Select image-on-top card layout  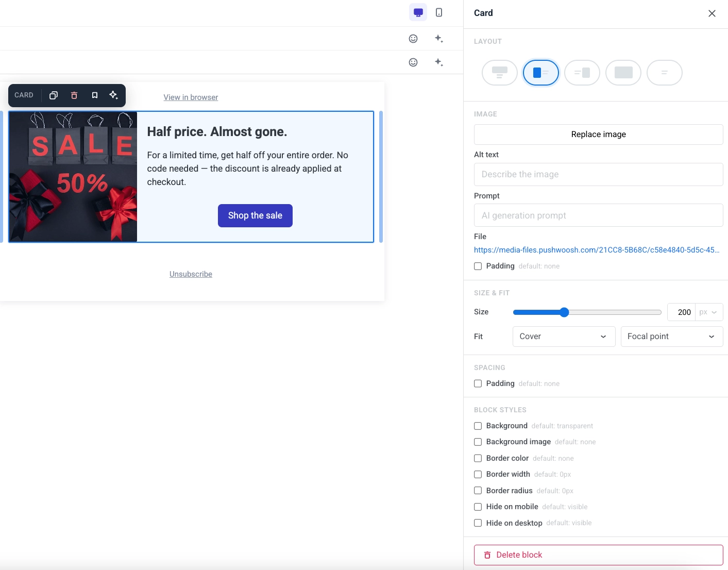tap(500, 73)
